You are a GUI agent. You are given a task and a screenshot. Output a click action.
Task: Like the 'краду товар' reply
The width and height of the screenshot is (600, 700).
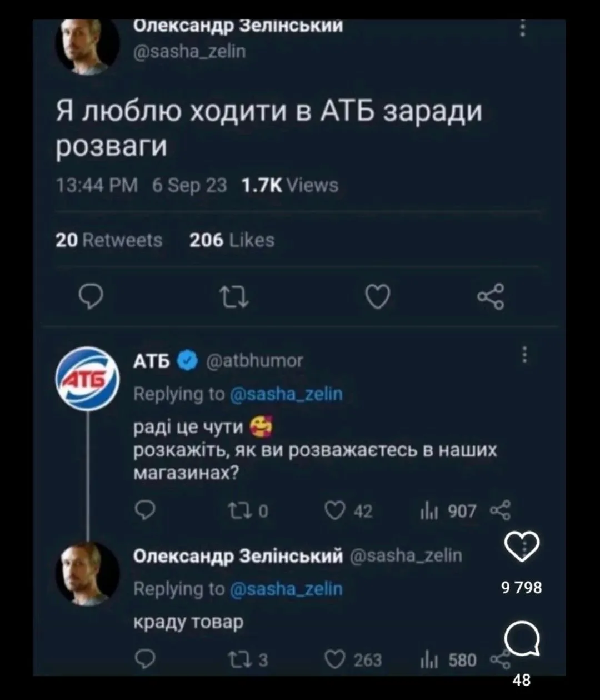[334, 660]
